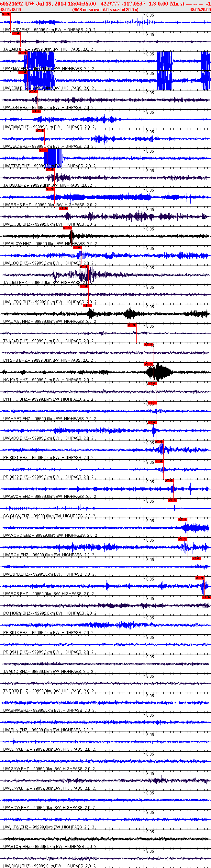Select the UW BLN EHZ station label

16,731
